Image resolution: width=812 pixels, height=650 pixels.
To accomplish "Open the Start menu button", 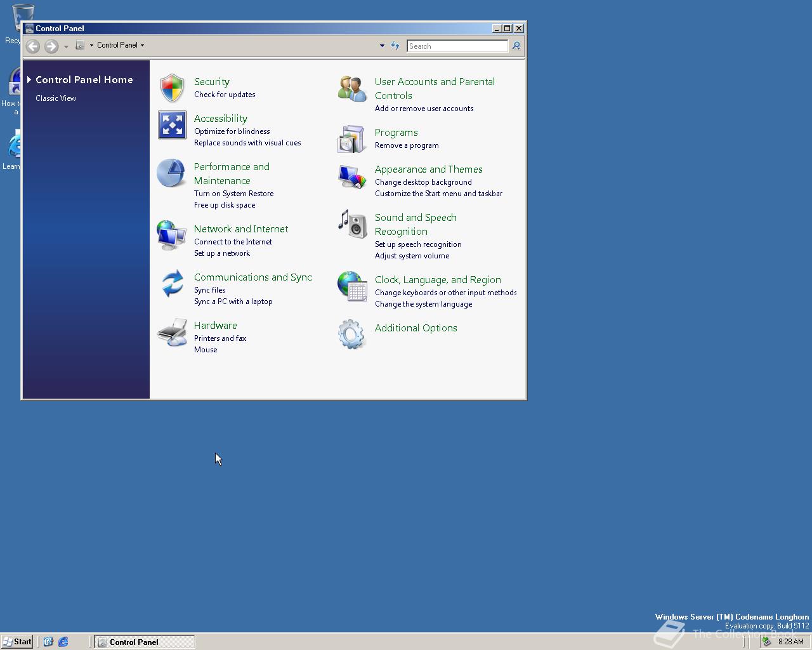I will [17, 642].
